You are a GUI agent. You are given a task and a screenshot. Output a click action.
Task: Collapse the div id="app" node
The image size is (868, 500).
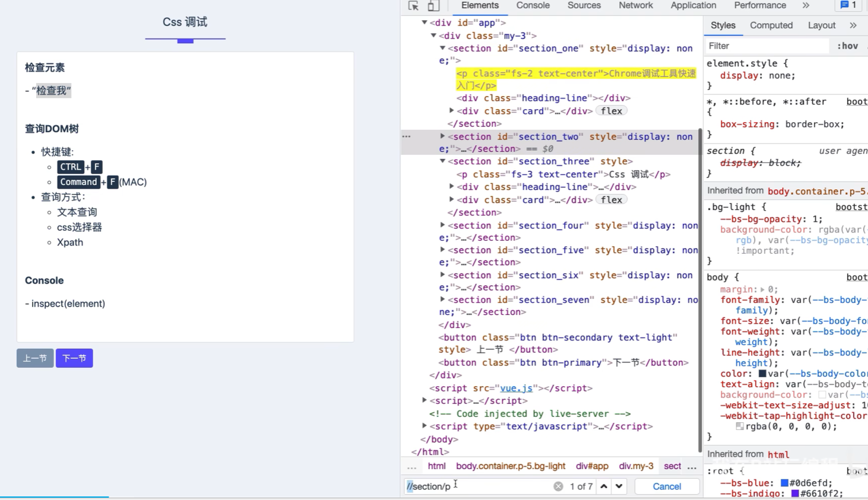425,23
